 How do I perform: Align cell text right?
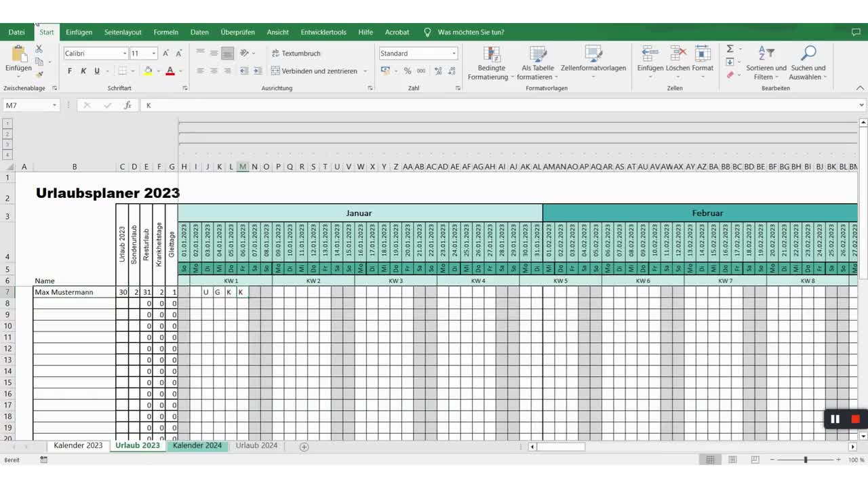[228, 71]
